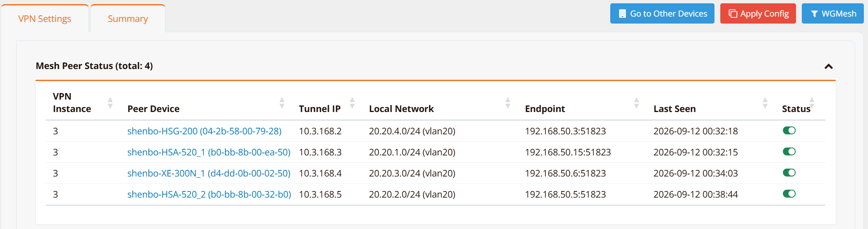The height and width of the screenshot is (229, 868).
Task: Disable status switch for shenbo-XE-300N_1
Action: point(789,173)
